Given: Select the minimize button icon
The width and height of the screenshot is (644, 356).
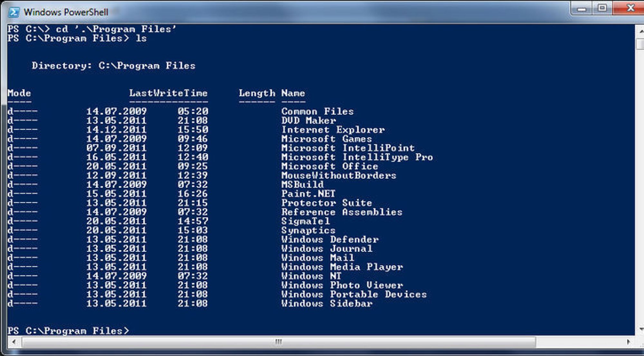Looking at the screenshot, I should (x=582, y=9).
